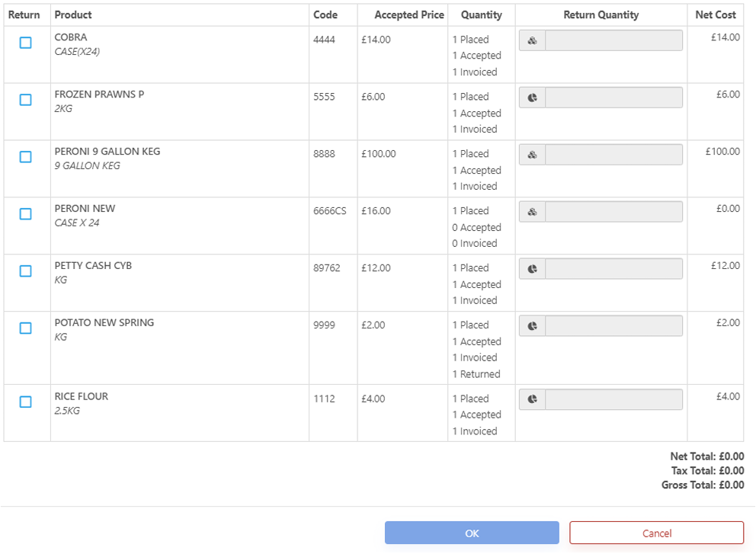756x554 pixels.
Task: Mark PETTY CASH CYB for return
Action: pos(25,271)
